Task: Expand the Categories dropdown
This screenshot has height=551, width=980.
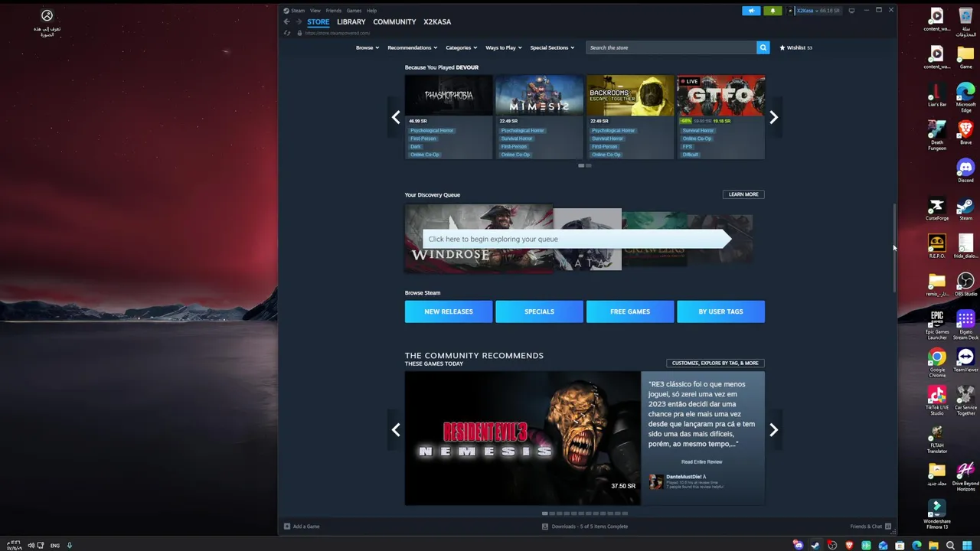Action: coord(461,47)
